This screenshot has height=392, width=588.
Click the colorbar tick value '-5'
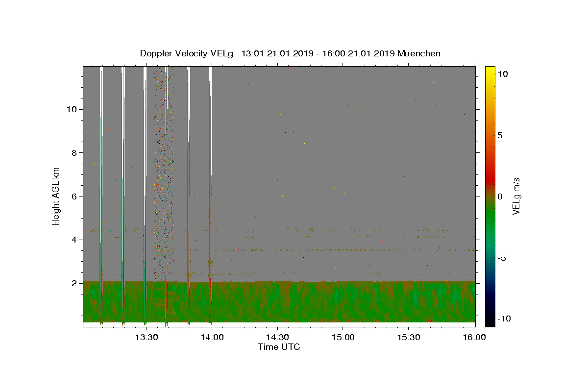[502, 257]
